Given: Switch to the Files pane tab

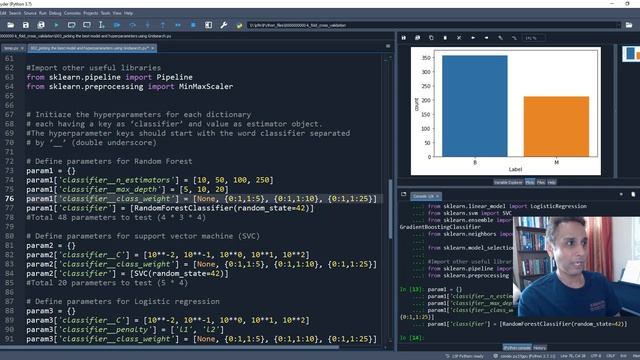Looking at the screenshot, I should tap(541, 182).
